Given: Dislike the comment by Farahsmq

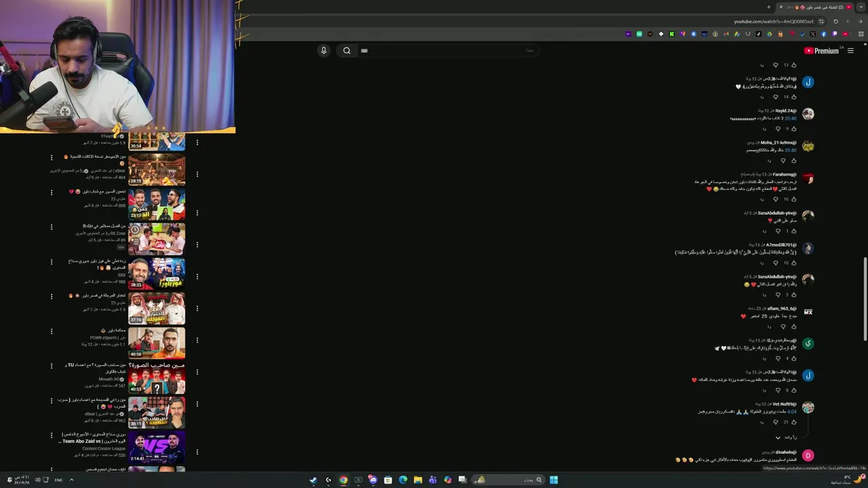Looking at the screenshot, I should (775, 199).
